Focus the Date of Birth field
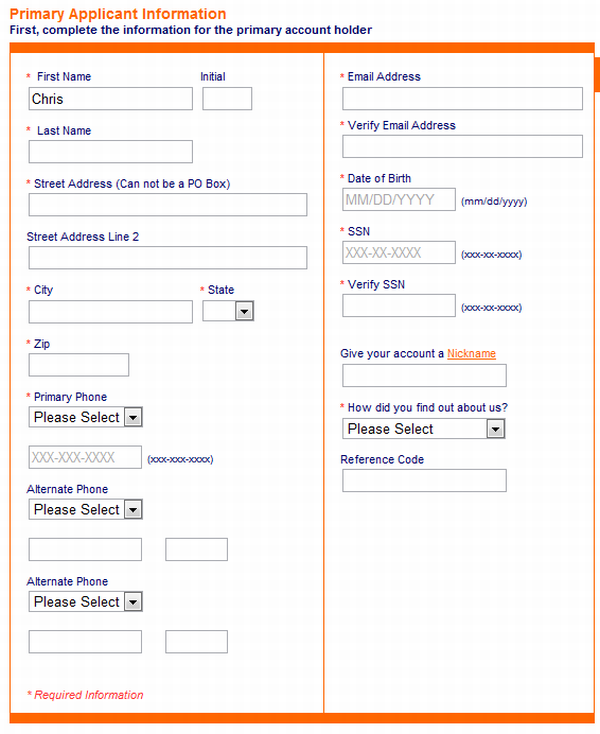The height and width of the screenshot is (734, 600). click(399, 199)
